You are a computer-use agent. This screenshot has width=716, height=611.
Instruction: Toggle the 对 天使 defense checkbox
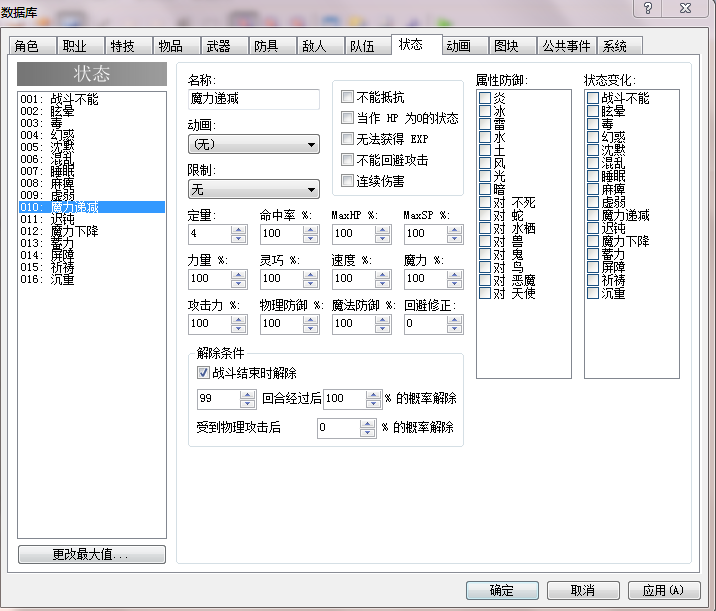pyautogui.click(x=485, y=293)
